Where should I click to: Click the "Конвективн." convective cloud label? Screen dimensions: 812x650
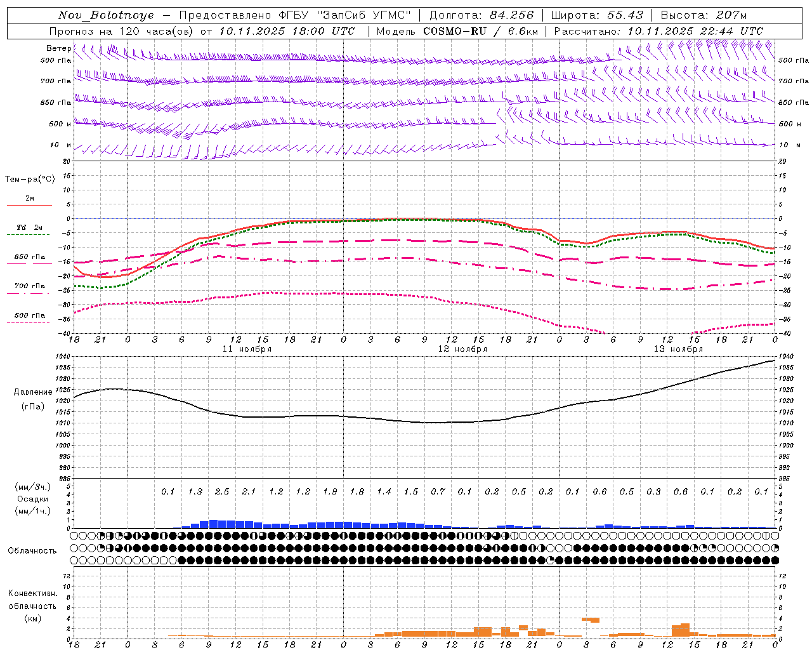pos(32,594)
